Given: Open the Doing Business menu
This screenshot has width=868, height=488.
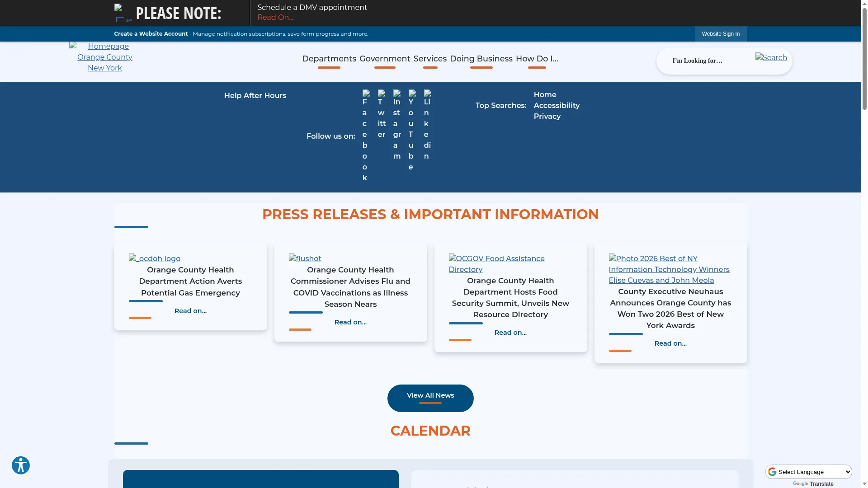Looking at the screenshot, I should 481,59.
